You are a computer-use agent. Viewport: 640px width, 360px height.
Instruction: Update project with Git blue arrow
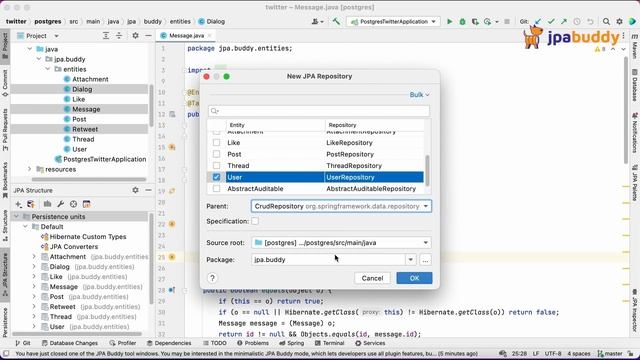[538, 22]
